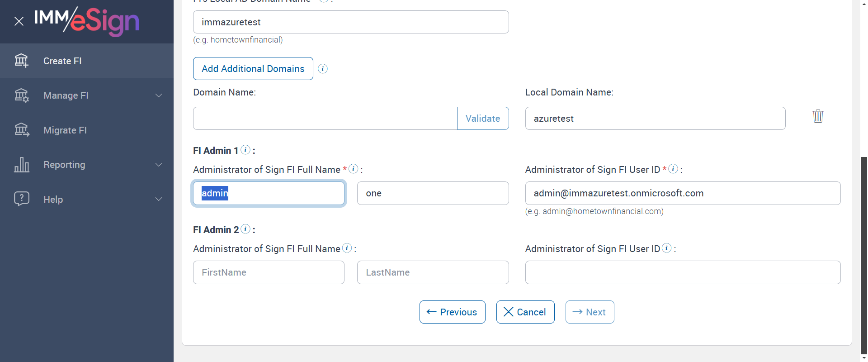Click the Cancel button
The height and width of the screenshot is (362, 868).
(525, 312)
